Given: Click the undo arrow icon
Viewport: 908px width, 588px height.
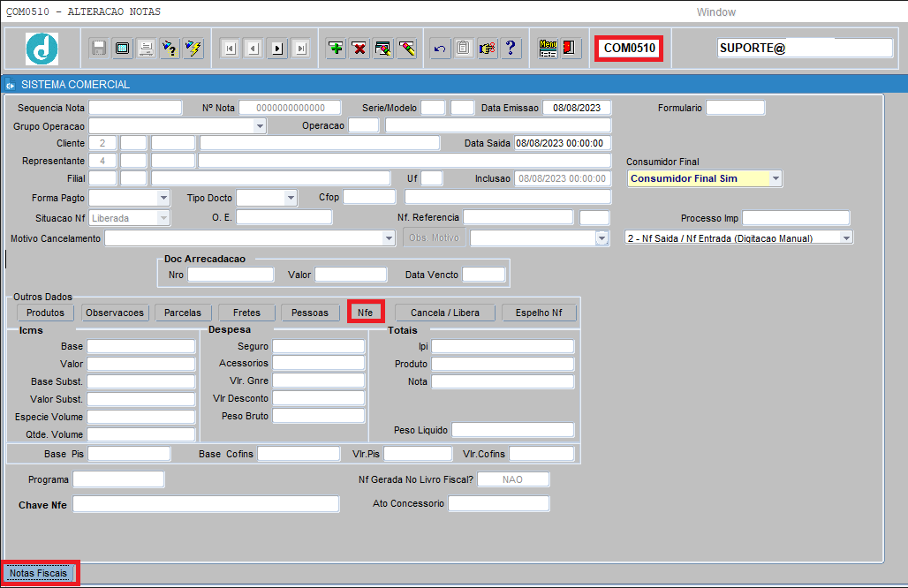Looking at the screenshot, I should point(440,48).
